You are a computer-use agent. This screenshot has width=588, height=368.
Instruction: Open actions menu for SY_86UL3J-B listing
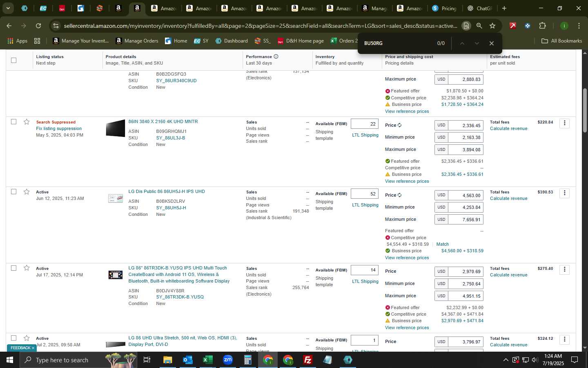pos(564,123)
